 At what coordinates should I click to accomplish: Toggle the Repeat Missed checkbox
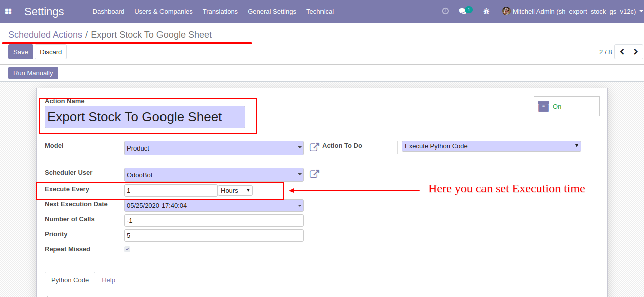point(127,249)
